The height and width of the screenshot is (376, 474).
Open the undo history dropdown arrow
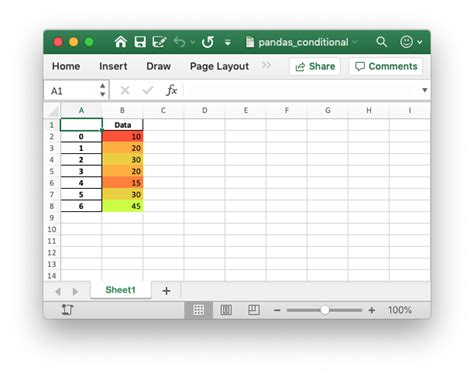(193, 42)
